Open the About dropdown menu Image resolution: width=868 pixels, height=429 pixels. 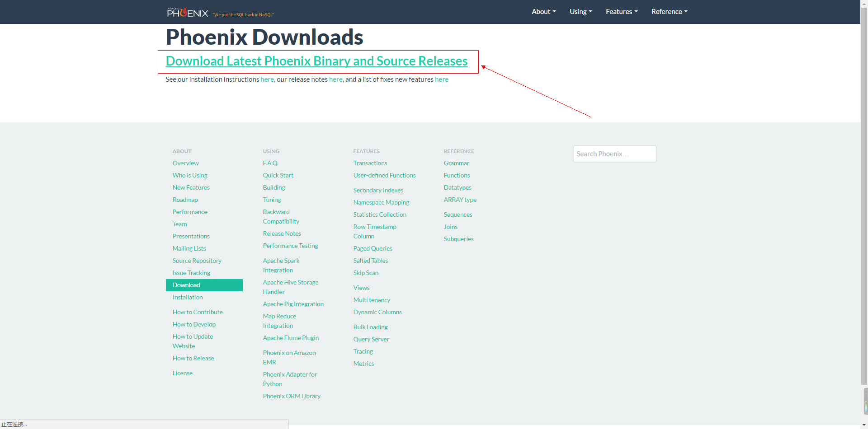(x=543, y=12)
